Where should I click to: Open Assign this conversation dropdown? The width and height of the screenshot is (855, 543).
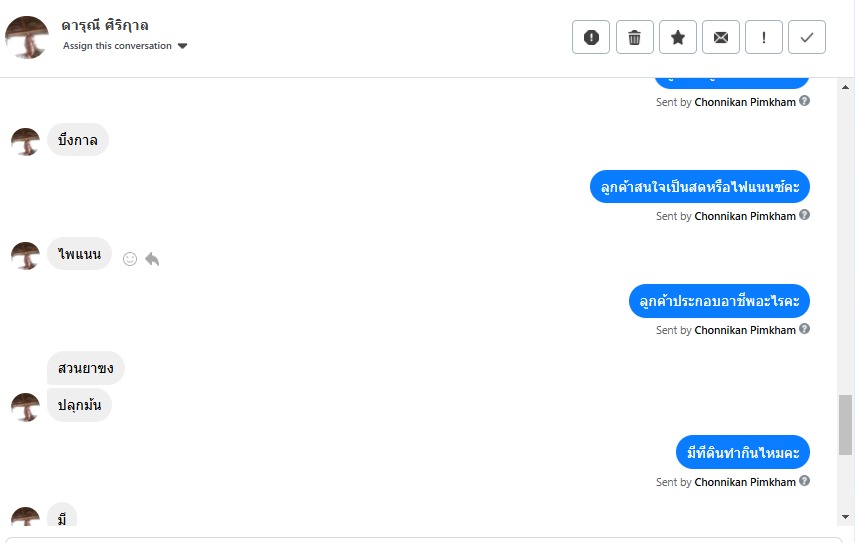pyautogui.click(x=125, y=46)
